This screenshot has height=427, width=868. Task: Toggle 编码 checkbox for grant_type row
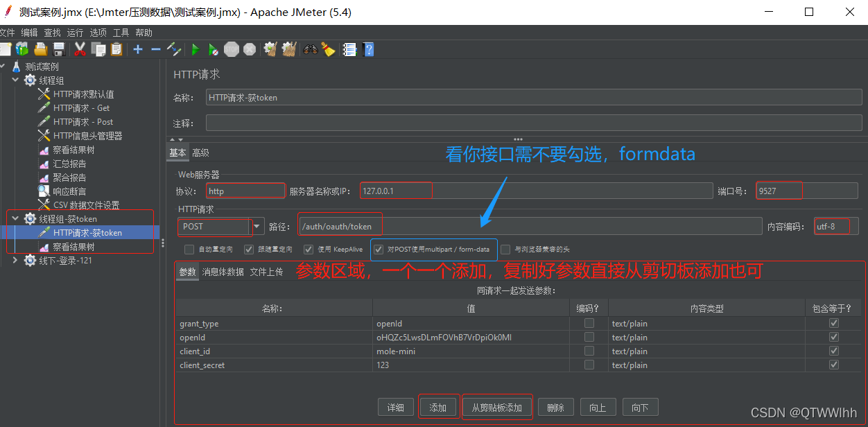tap(589, 323)
